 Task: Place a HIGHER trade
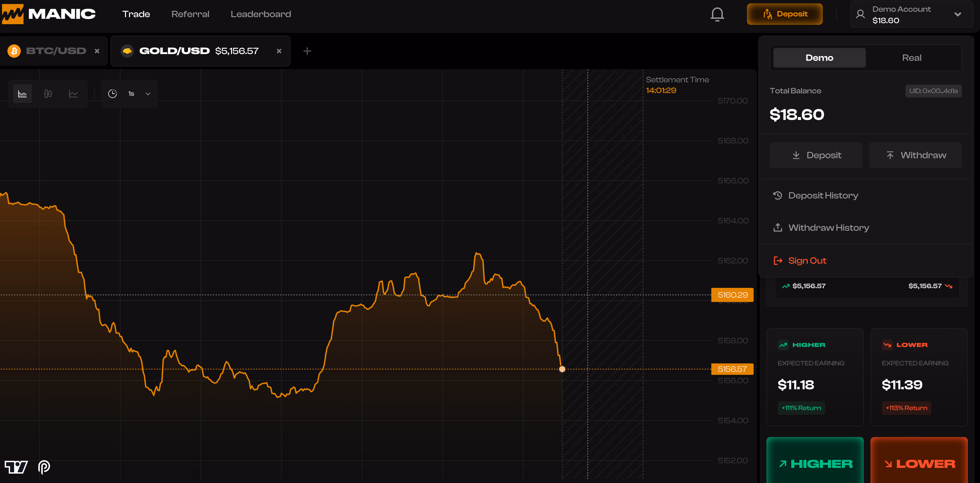(x=815, y=460)
